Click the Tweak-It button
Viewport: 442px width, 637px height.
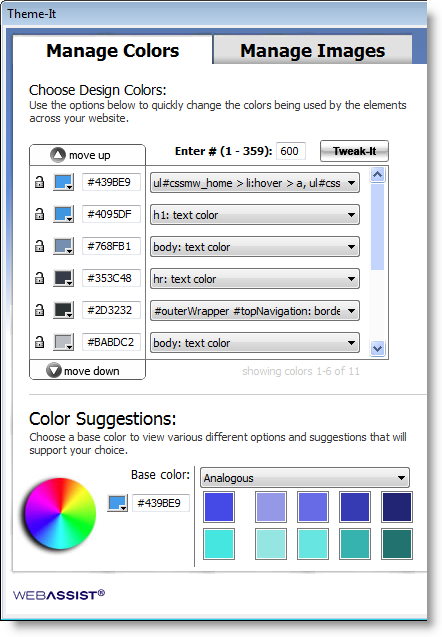click(x=354, y=151)
